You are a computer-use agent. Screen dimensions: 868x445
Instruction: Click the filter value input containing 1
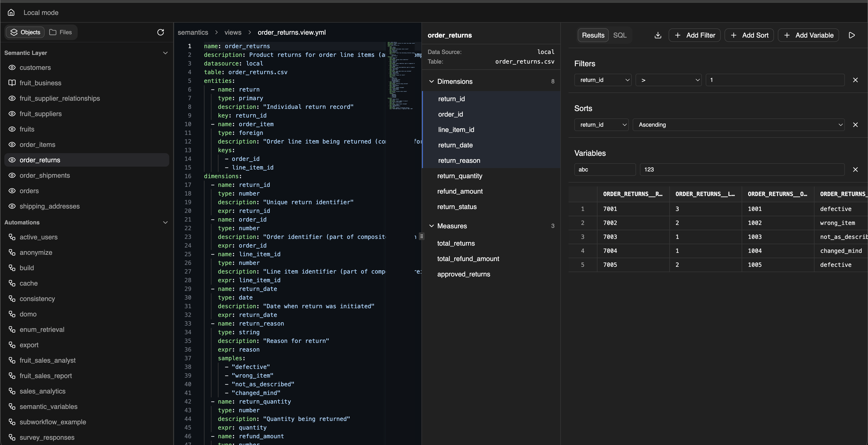(x=775, y=80)
